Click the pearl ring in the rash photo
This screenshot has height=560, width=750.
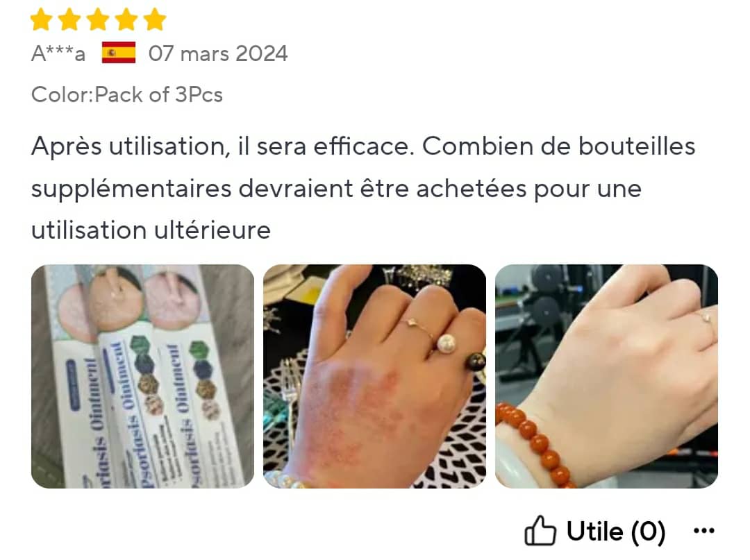447,342
